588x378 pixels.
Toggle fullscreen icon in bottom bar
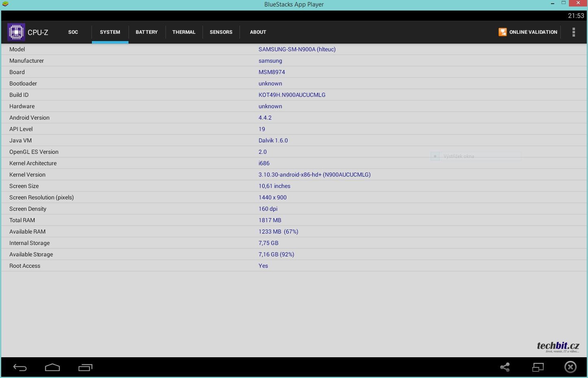pos(538,367)
